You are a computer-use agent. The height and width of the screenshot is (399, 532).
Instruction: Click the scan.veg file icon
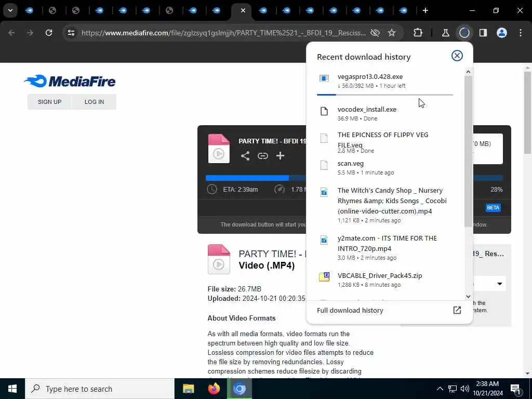[324, 165]
